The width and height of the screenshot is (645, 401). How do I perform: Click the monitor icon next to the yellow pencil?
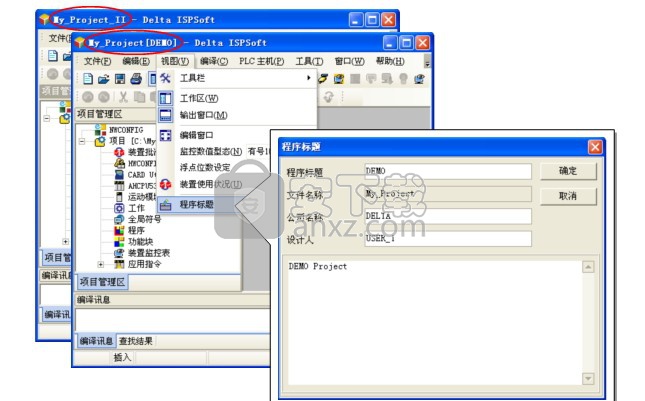[x=339, y=79]
